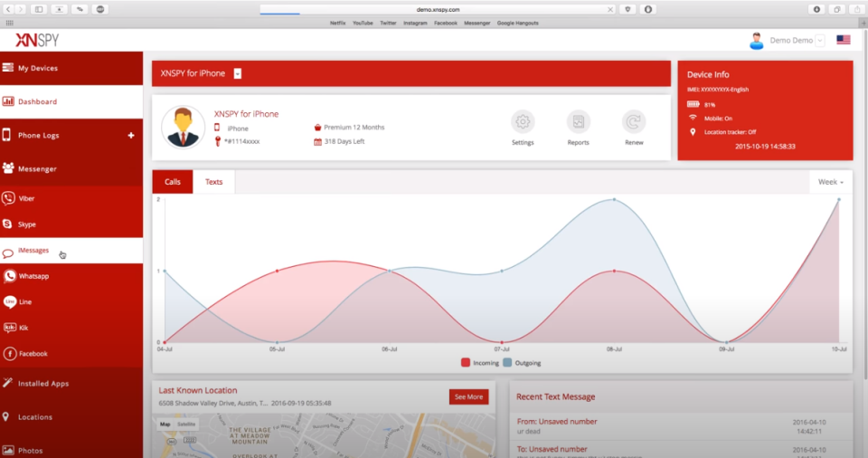Click 08-Jul outgoing data point peak

(x=614, y=200)
